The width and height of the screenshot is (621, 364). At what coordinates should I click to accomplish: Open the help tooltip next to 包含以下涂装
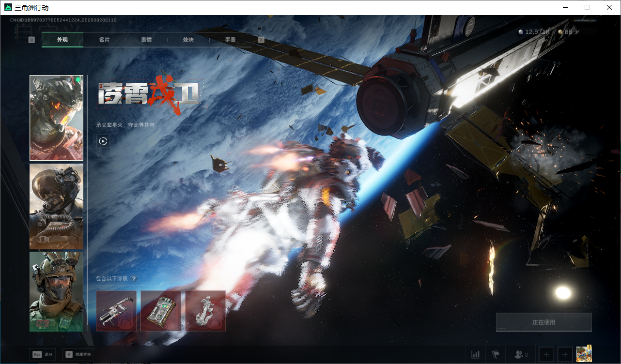pyautogui.click(x=134, y=279)
